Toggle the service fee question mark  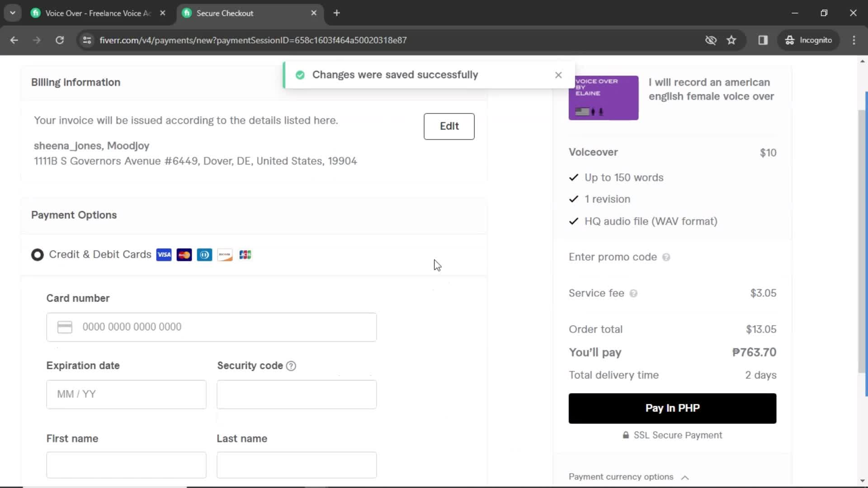pos(633,292)
